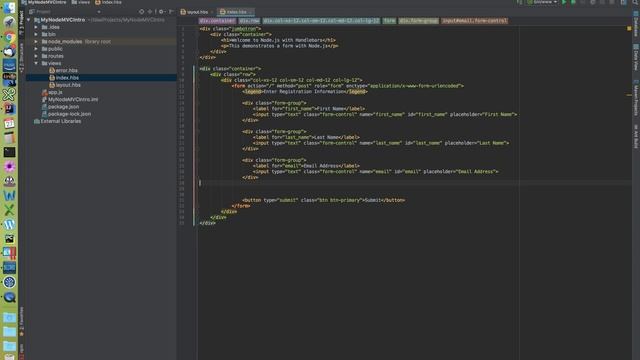Click the form action post code line
Screen dimensions: 640x360
(348, 86)
